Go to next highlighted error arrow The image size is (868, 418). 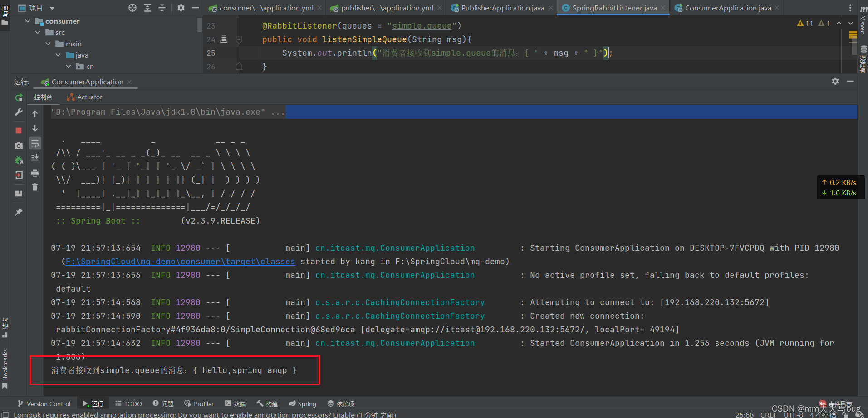[851, 23]
